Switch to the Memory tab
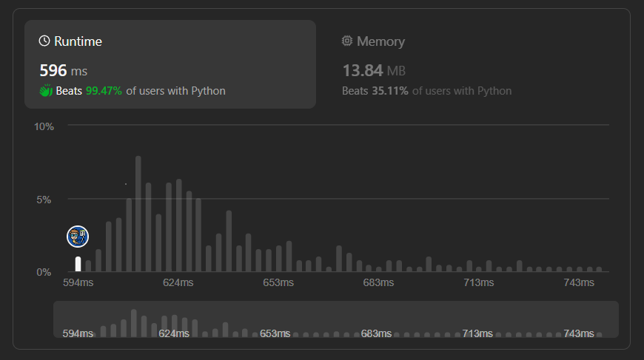This screenshot has width=644, height=360. [373, 41]
